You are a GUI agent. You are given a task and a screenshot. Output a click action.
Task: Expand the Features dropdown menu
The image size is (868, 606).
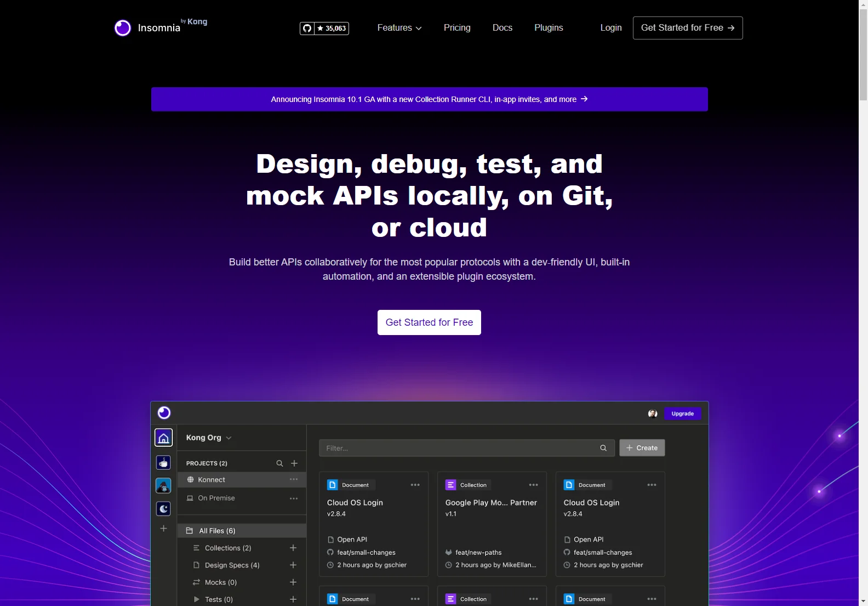pyautogui.click(x=399, y=27)
